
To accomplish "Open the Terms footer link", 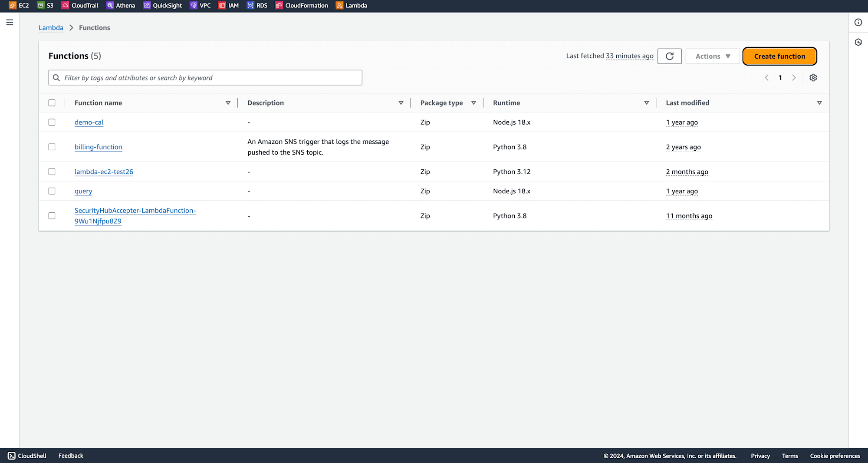I will point(790,456).
